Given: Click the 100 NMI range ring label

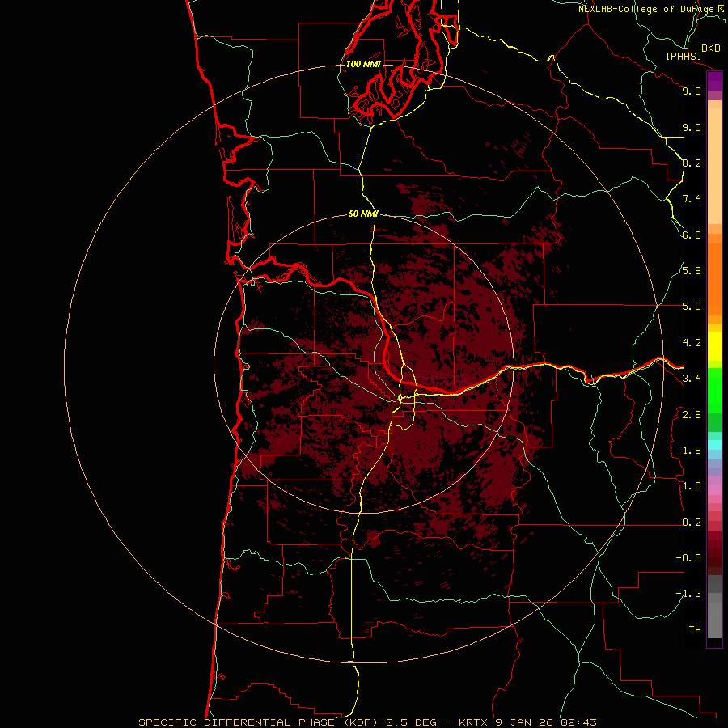Looking at the screenshot, I should [x=363, y=64].
